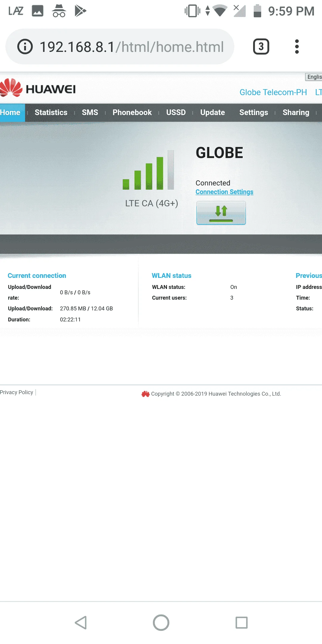Open the Phonebook tab
The height and width of the screenshot is (644, 322).
(x=132, y=113)
